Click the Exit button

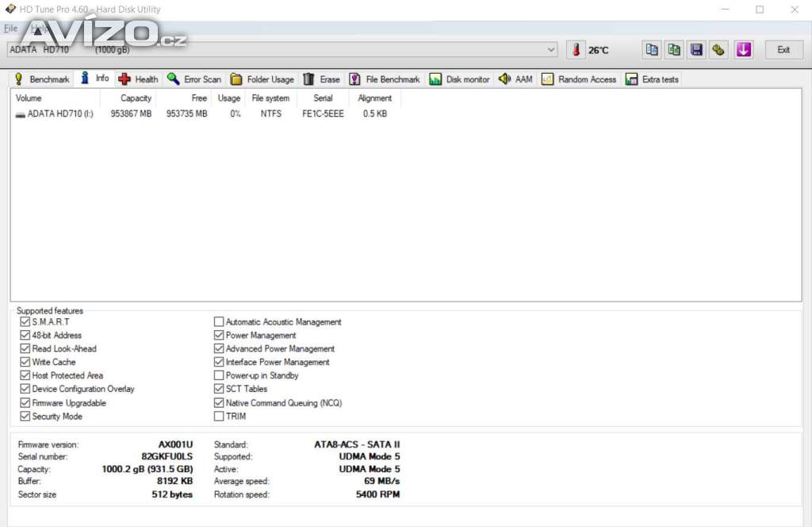point(783,50)
